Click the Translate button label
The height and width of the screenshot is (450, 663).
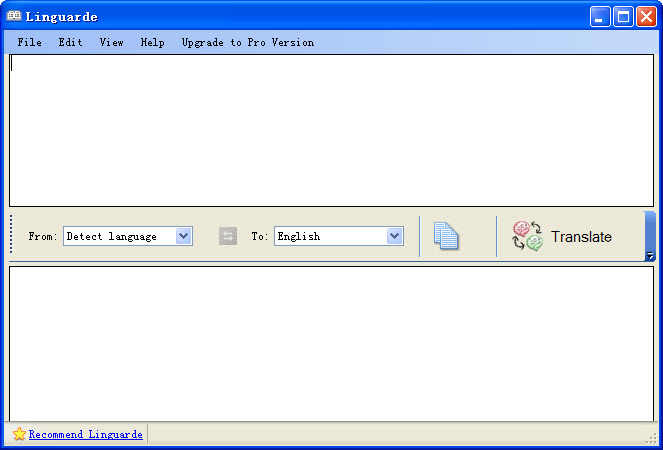[x=581, y=236]
